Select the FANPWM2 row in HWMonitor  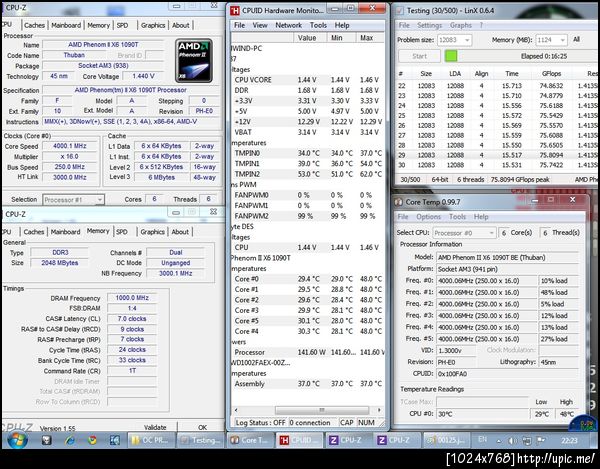(x=308, y=216)
